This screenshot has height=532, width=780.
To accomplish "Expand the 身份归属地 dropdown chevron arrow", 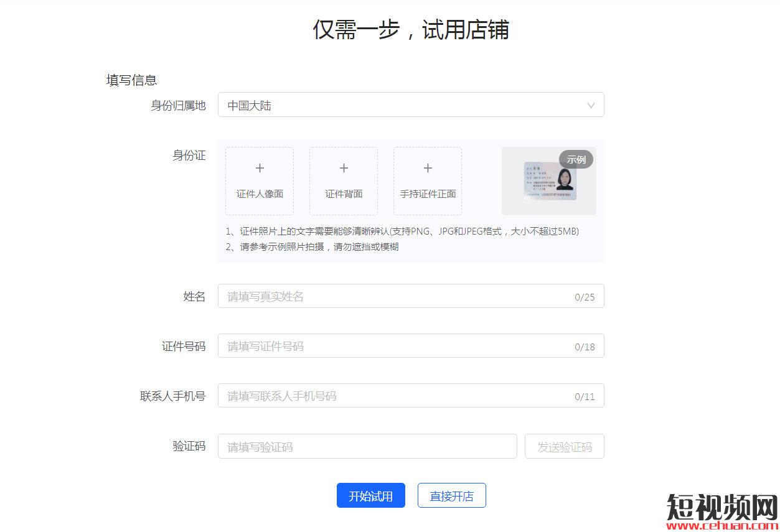I will pos(591,105).
